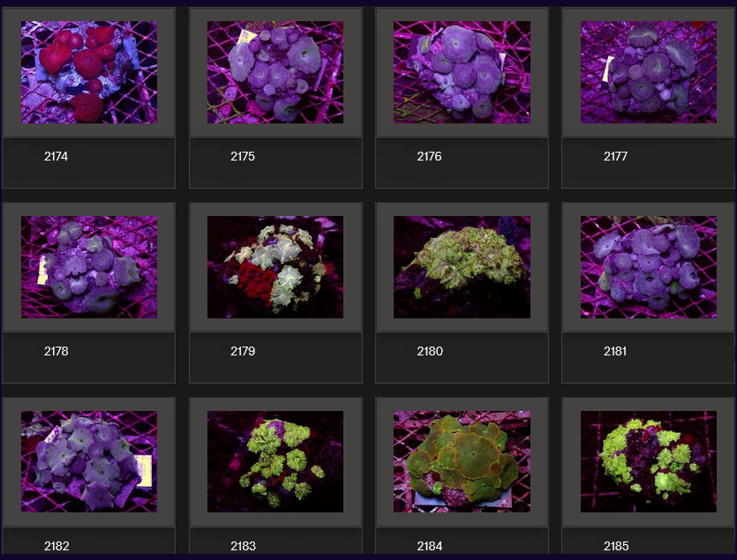Open coral photo thumbnail 2177
737x560 pixels.
(x=648, y=72)
